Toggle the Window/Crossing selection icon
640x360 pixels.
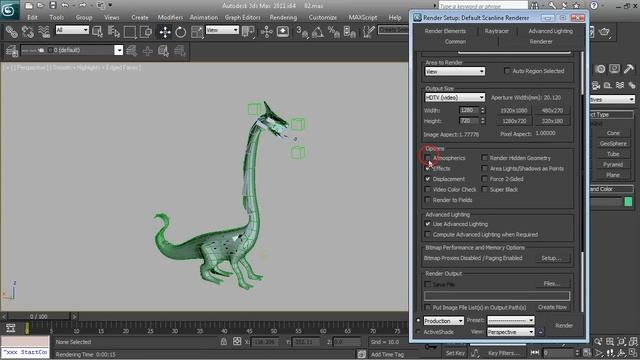[x=146, y=31]
